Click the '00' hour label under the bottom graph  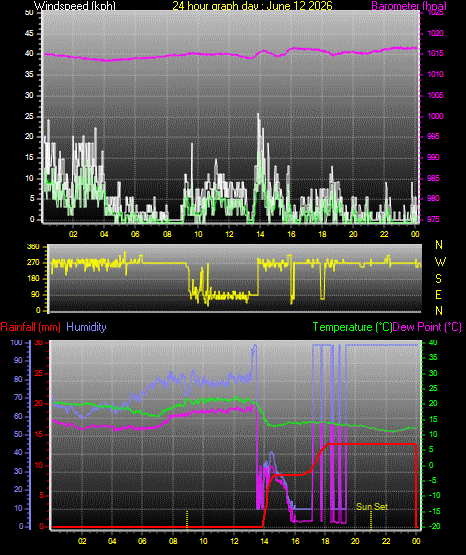[416, 541]
